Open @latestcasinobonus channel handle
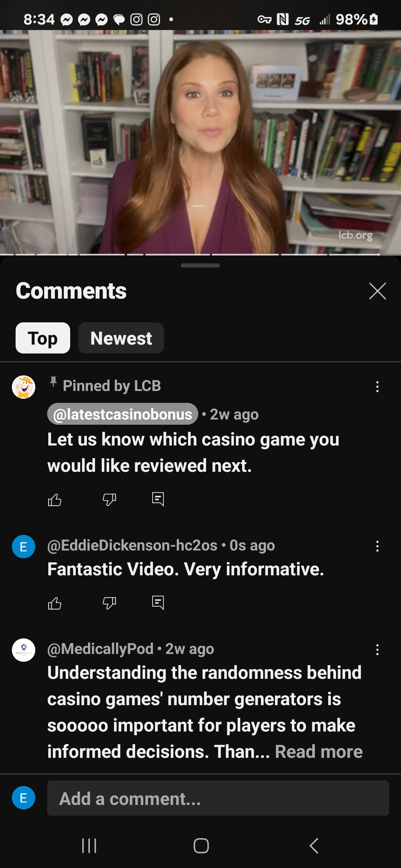 click(123, 414)
